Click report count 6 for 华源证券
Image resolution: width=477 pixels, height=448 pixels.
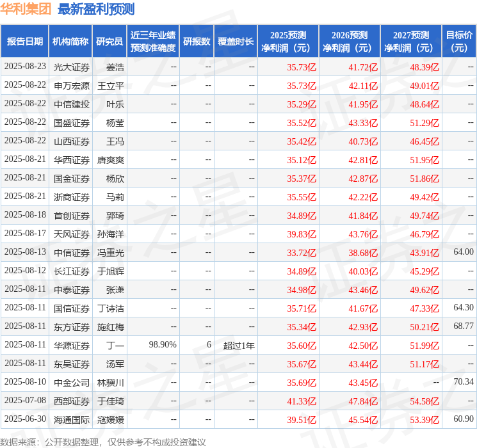pyautogui.click(x=209, y=344)
